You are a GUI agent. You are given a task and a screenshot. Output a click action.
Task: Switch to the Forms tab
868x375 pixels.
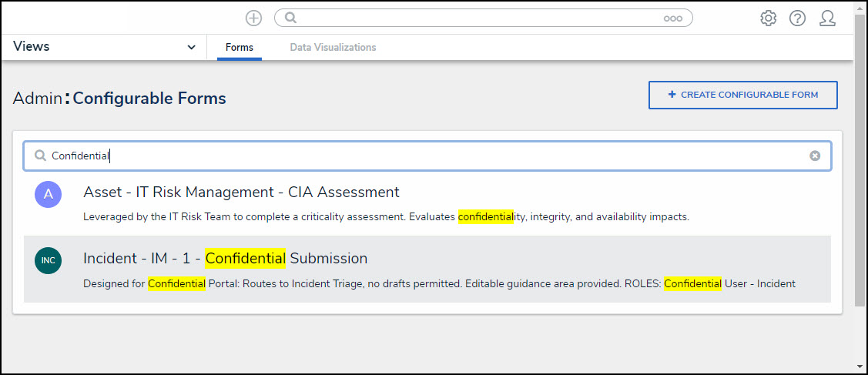click(x=240, y=48)
